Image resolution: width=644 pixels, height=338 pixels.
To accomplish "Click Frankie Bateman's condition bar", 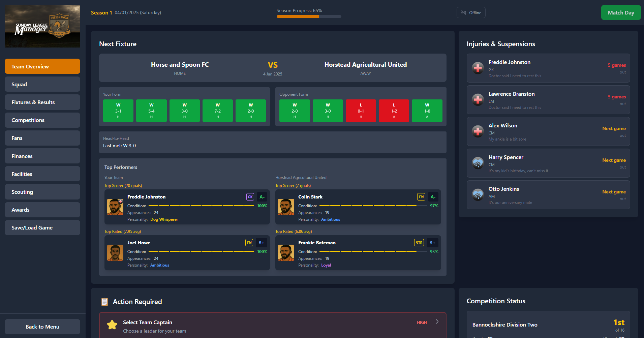I will 373,251.
